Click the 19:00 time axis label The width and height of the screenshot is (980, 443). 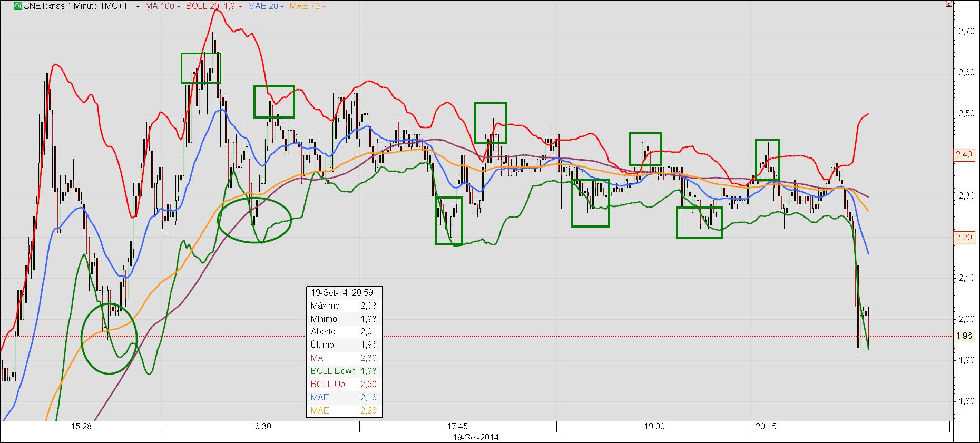click(x=654, y=426)
